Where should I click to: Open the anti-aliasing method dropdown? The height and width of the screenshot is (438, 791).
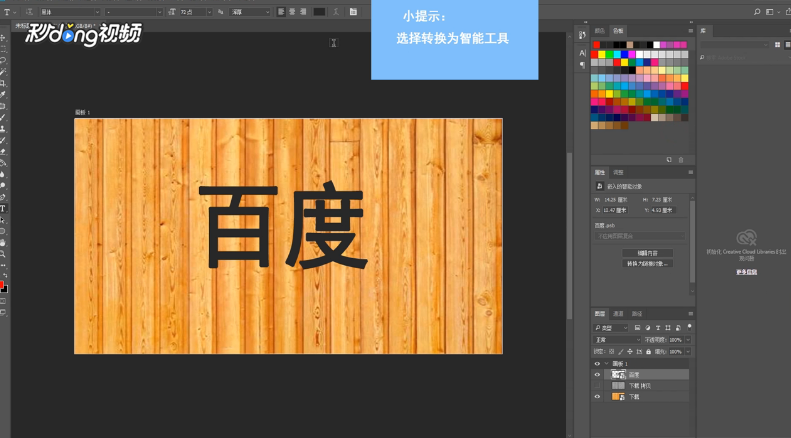(x=250, y=12)
